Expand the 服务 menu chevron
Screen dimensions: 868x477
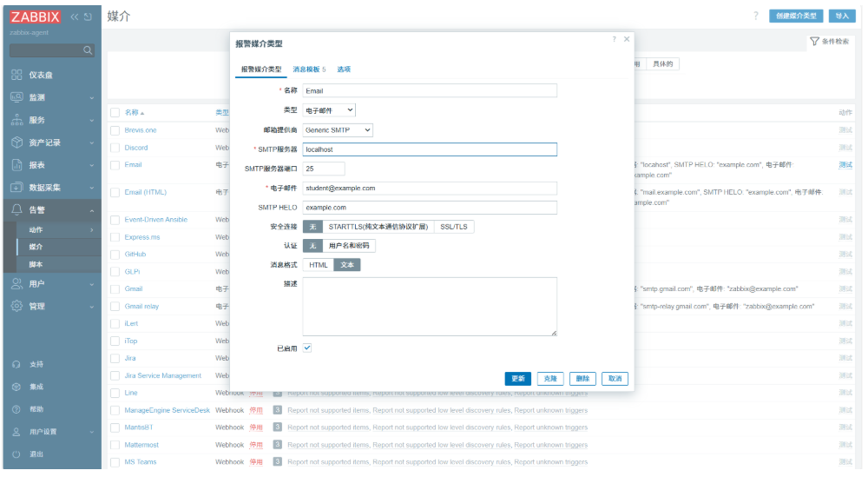(92, 120)
